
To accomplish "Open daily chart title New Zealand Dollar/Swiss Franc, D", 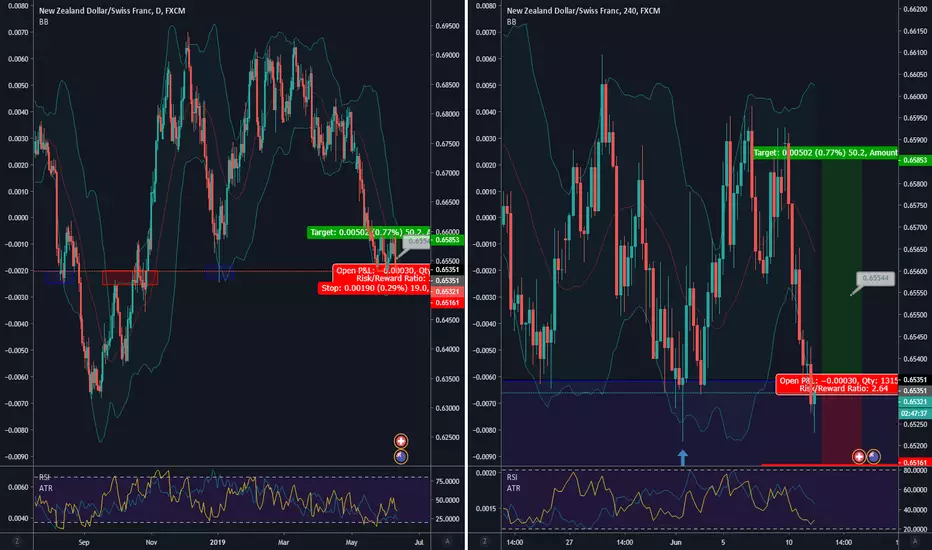I will point(112,11).
